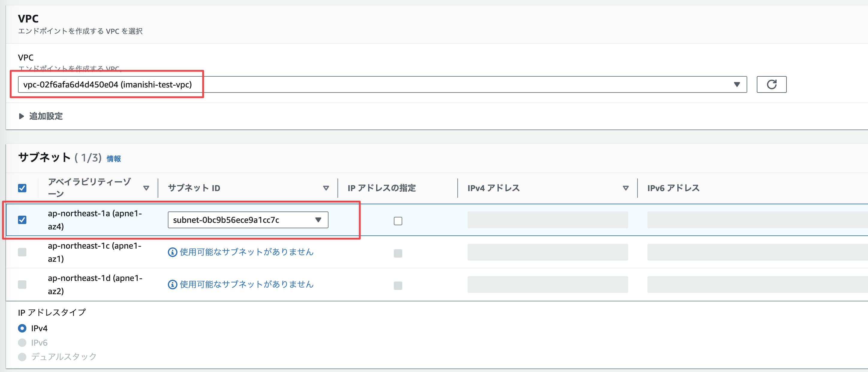Screen dimensions: 868x372
Task: Click 使用可能なサブネットがありません link for ap-northeast-1c
Action: pyautogui.click(x=246, y=252)
